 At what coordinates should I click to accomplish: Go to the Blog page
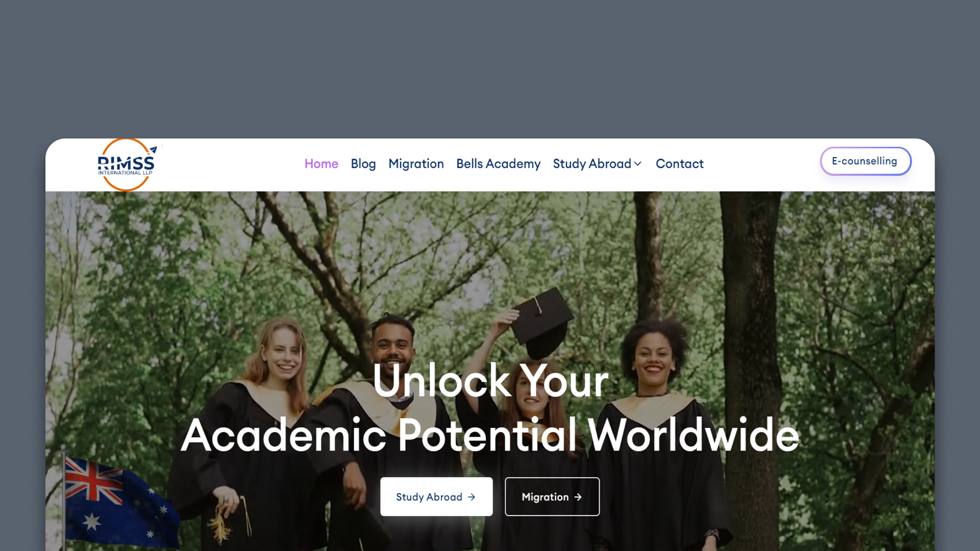(363, 164)
